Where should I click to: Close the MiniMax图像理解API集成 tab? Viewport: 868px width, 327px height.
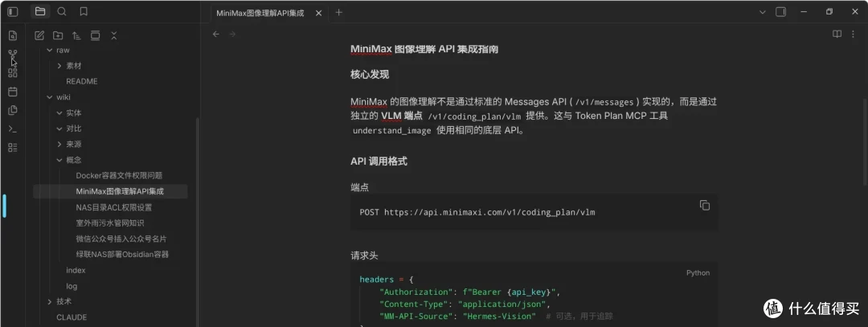[318, 13]
